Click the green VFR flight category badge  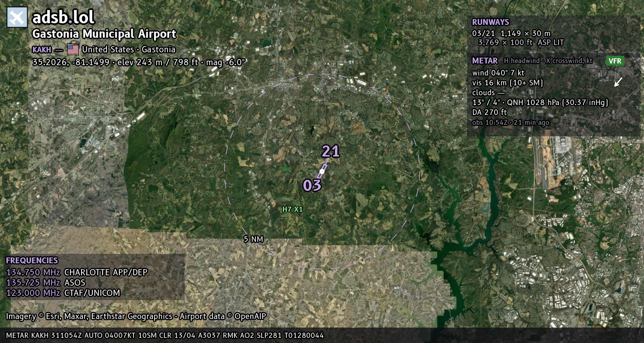pyautogui.click(x=615, y=61)
